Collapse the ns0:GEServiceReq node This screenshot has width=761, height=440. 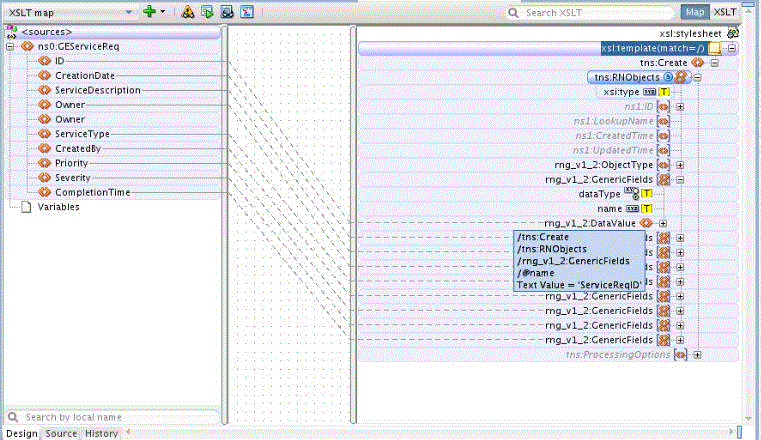pos(10,47)
